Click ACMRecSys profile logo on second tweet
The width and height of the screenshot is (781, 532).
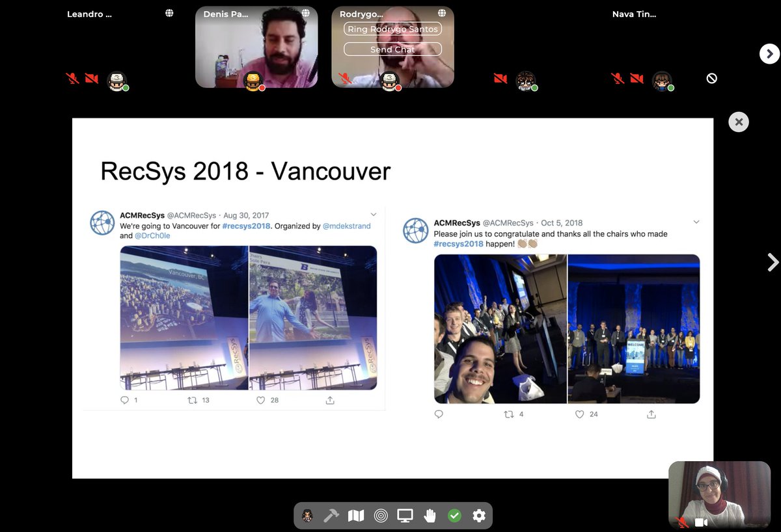tap(416, 231)
